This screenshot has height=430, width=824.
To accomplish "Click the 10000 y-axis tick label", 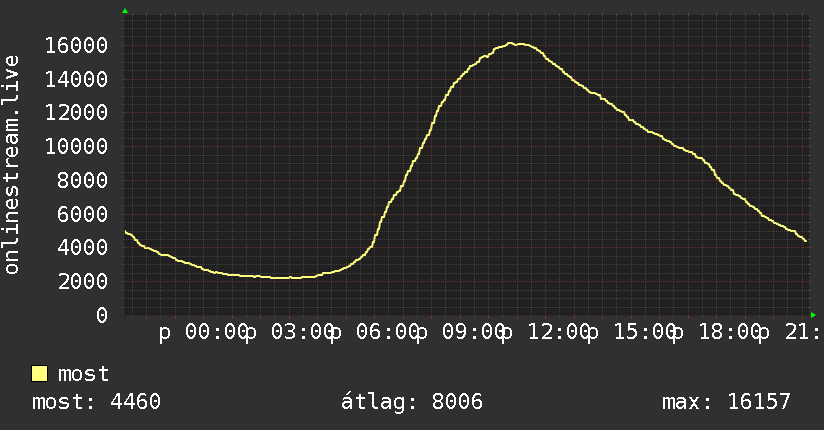I will point(76,146).
